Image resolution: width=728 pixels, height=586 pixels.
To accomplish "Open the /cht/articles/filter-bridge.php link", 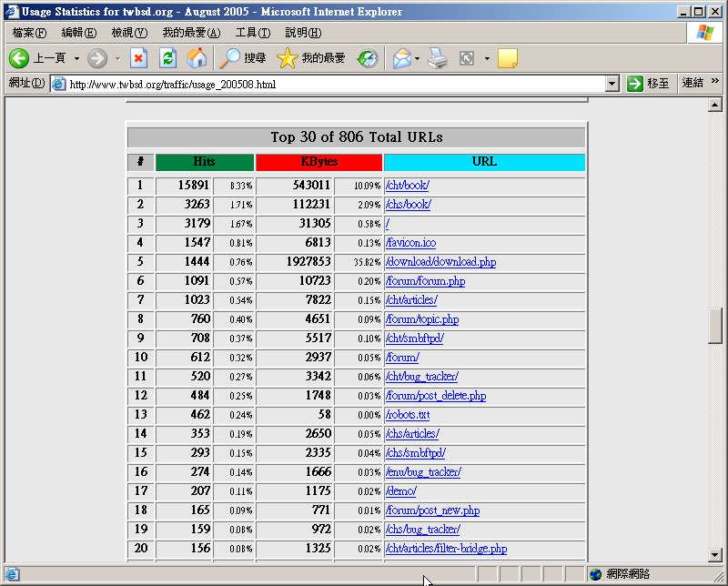I will pyautogui.click(x=446, y=549).
